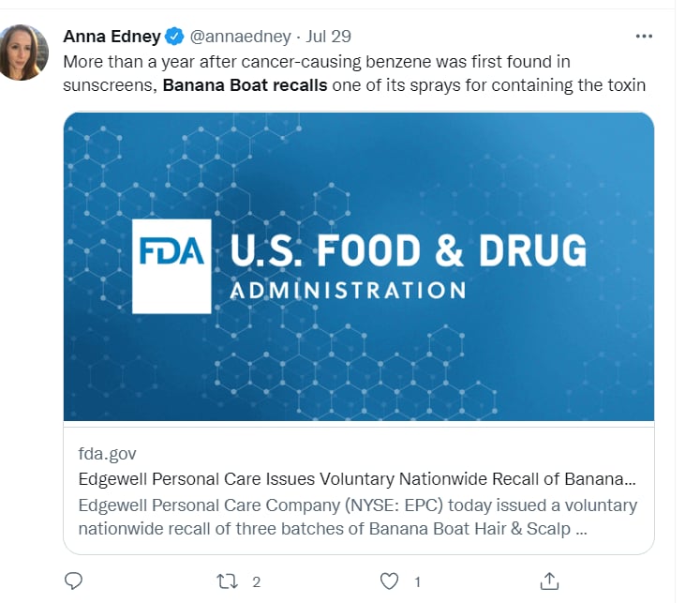Click the retweet count of 2

(x=256, y=581)
